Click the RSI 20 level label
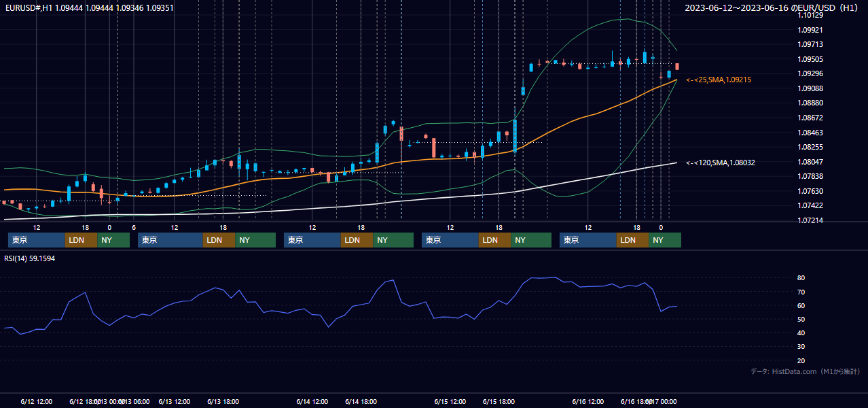868x408 pixels. tap(801, 360)
